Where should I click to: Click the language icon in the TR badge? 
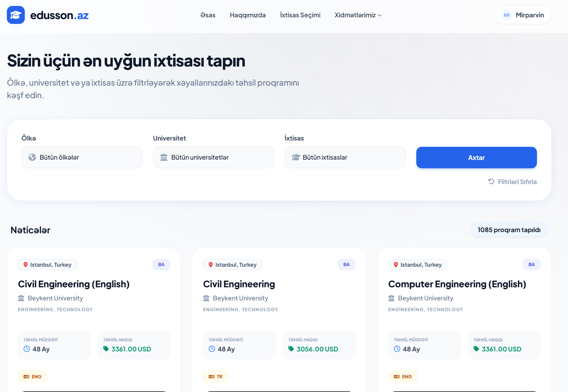(x=212, y=376)
